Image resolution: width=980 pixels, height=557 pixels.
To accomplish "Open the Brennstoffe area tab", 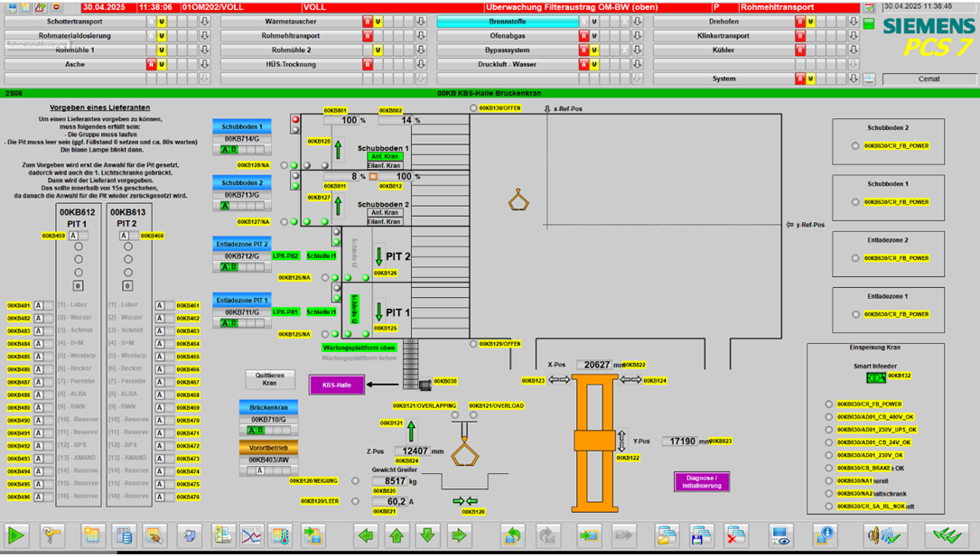I will point(507,22).
